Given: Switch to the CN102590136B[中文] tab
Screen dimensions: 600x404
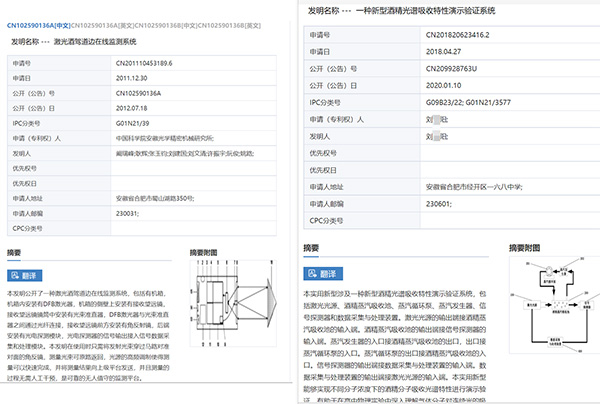Looking at the screenshot, I should pyautogui.click(x=166, y=26).
